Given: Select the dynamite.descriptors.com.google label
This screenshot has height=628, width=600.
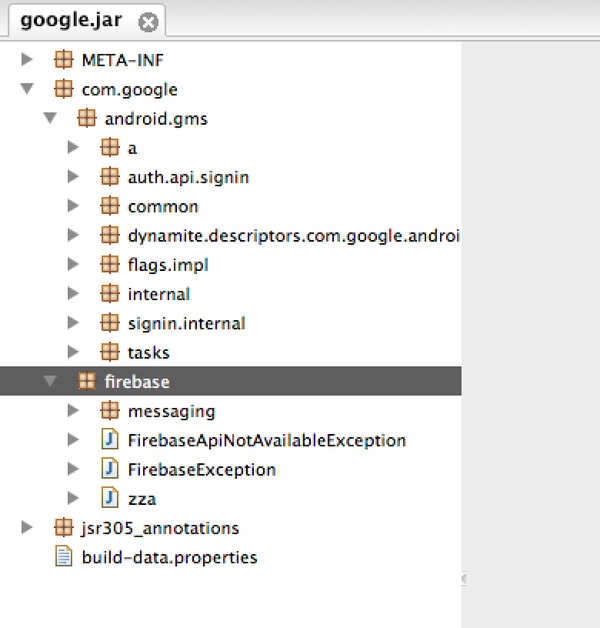Looking at the screenshot, I should click(294, 236).
